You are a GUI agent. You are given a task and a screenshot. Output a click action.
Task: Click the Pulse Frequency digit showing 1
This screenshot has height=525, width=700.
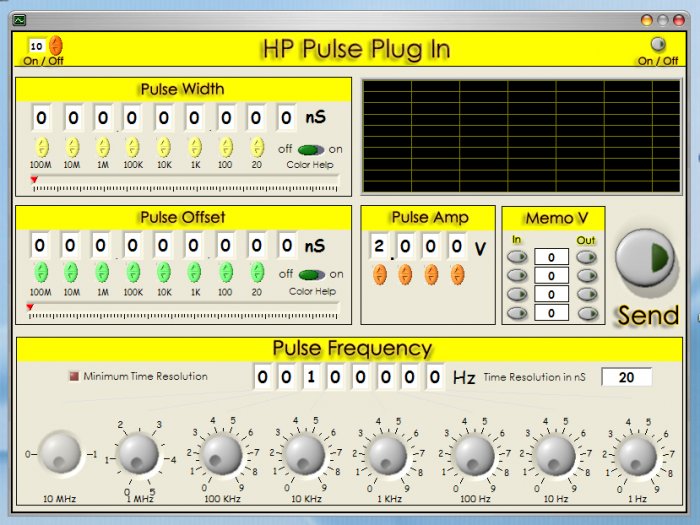pos(311,377)
